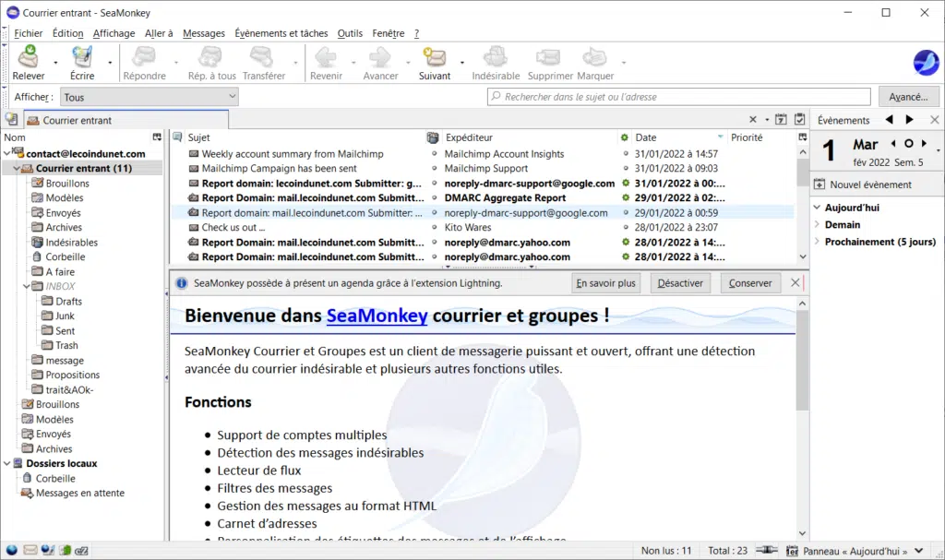Viewport: 945px width, 560px height.
Task: Open the message list column picker
Action: pyautogui.click(x=802, y=137)
